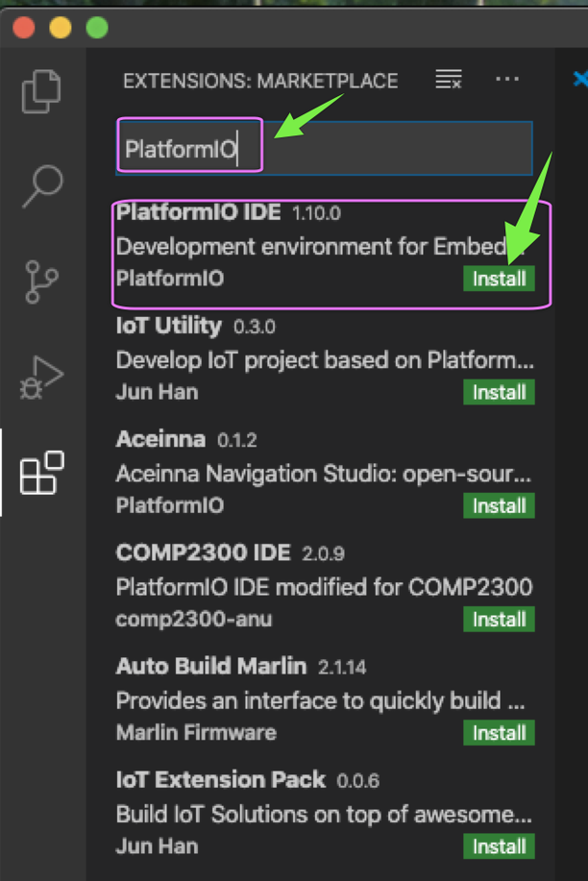Image resolution: width=588 pixels, height=881 pixels.
Task: Click the yellow minimize window button
Action: pyautogui.click(x=60, y=27)
